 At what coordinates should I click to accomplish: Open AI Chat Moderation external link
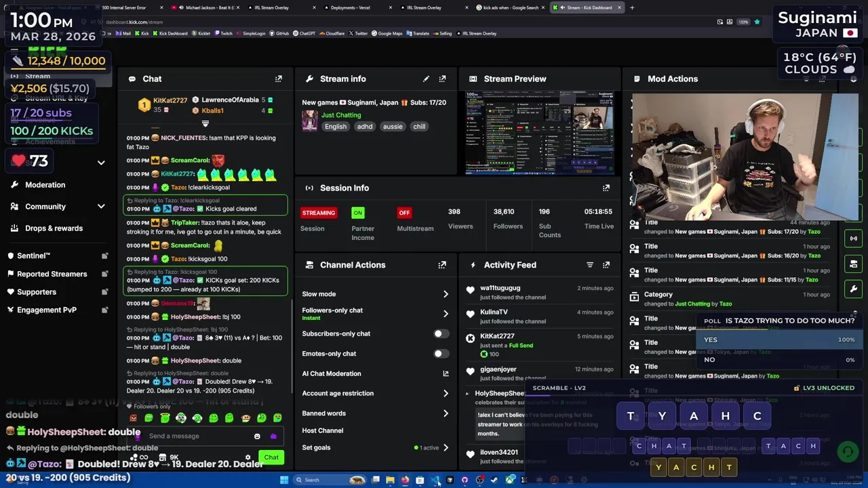coord(446,373)
